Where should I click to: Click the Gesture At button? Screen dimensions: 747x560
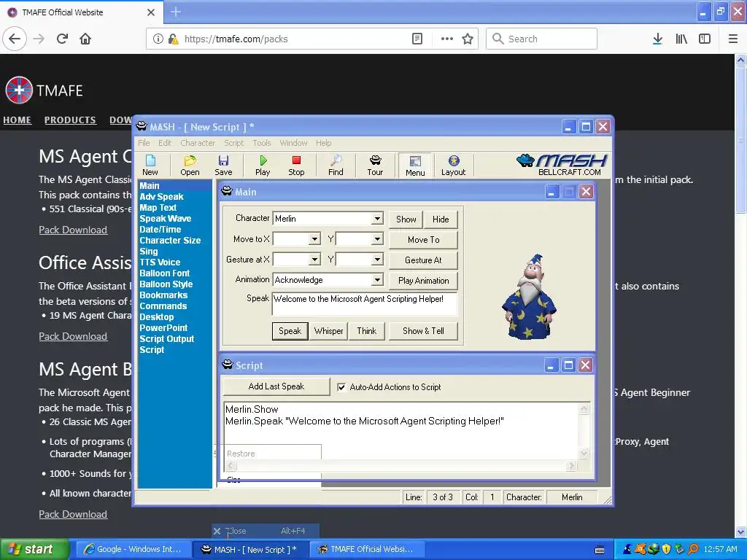point(424,260)
